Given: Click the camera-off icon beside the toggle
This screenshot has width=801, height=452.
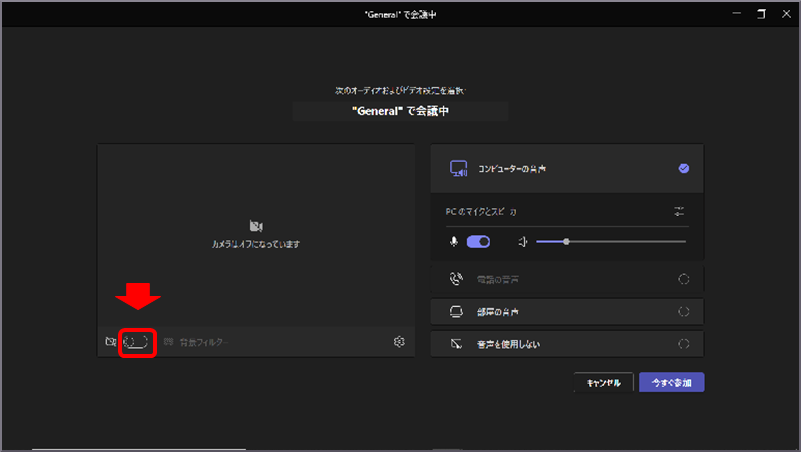Looking at the screenshot, I should [x=110, y=342].
